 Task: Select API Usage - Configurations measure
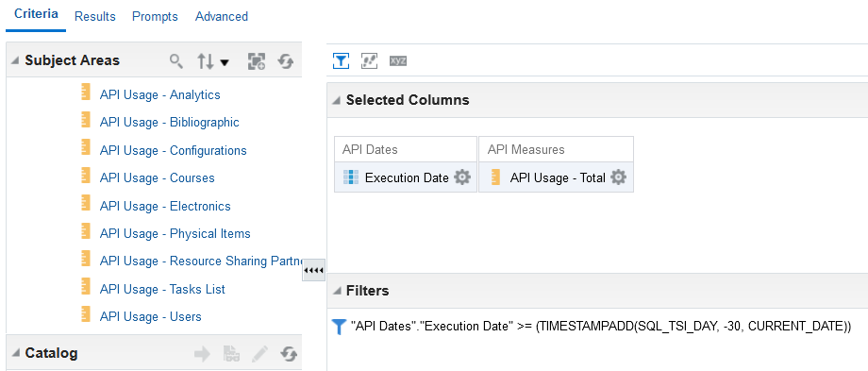click(x=174, y=151)
